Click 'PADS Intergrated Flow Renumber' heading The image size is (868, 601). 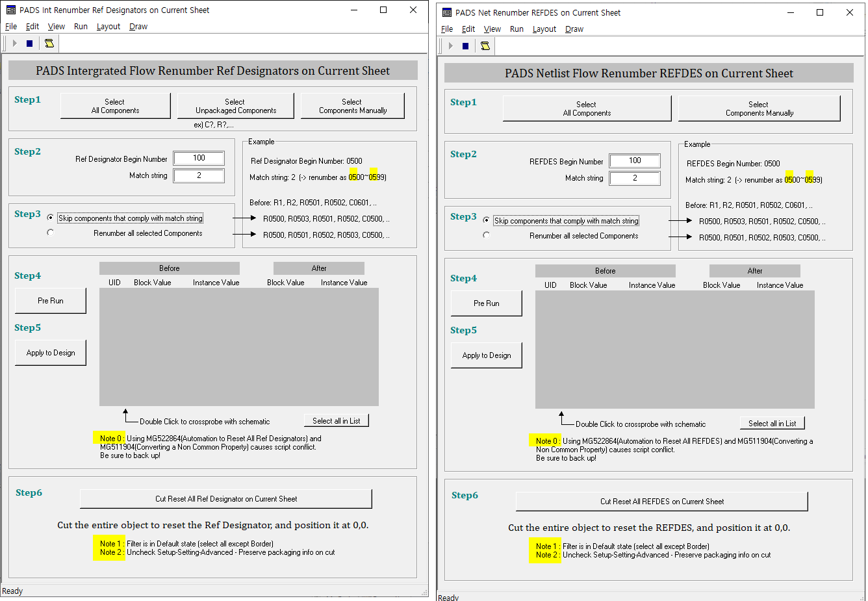point(212,71)
